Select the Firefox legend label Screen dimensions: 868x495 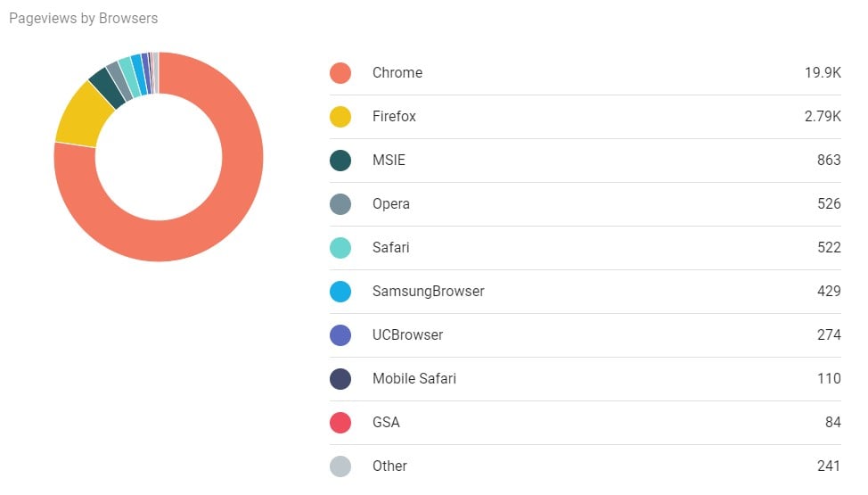click(394, 117)
